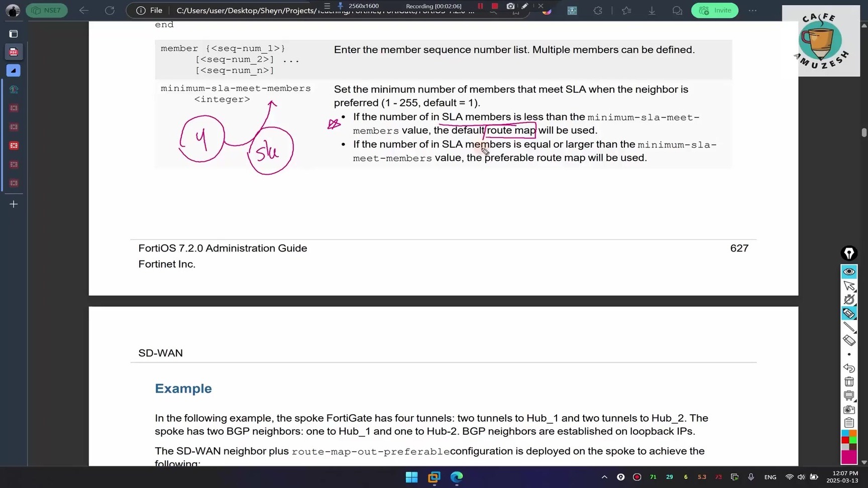The width and height of the screenshot is (868, 488).
Task: Reload the page with refresh icon
Action: coord(110,10)
